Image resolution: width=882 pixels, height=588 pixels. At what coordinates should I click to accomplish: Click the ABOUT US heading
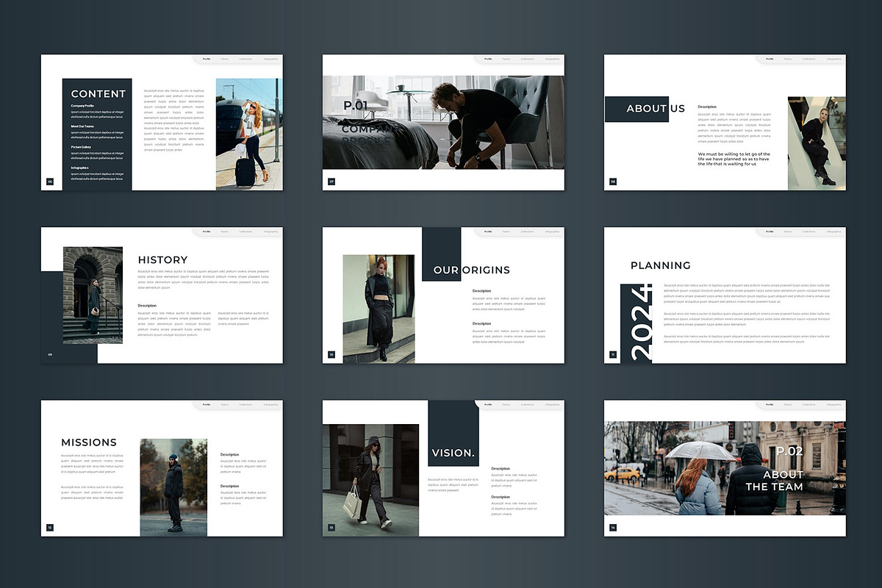pos(656,109)
